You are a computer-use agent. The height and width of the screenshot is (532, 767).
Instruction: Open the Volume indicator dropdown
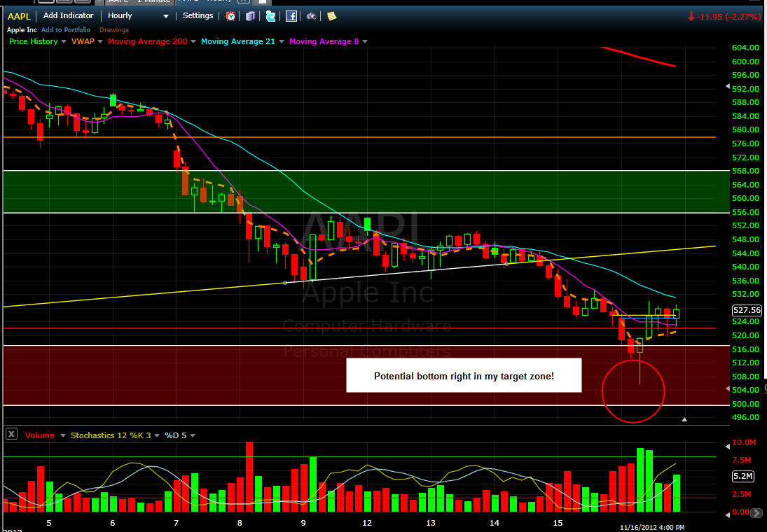pos(64,435)
